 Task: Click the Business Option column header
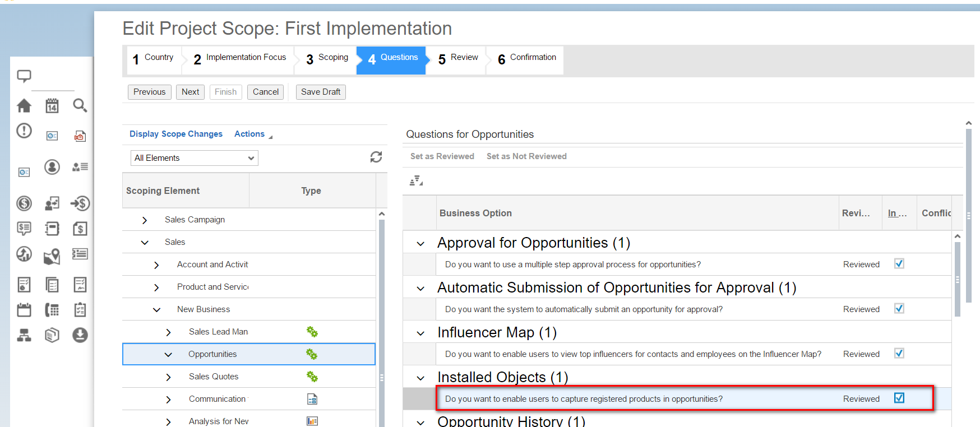point(637,213)
